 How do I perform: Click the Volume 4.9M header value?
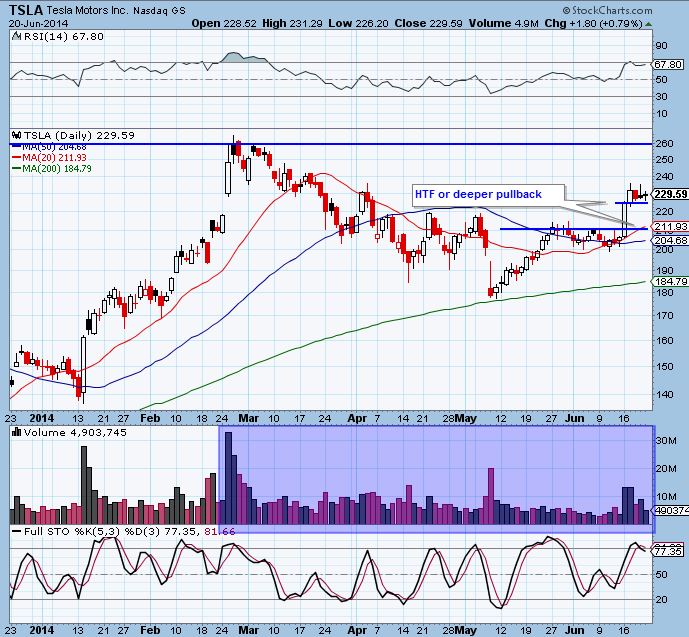click(504, 23)
